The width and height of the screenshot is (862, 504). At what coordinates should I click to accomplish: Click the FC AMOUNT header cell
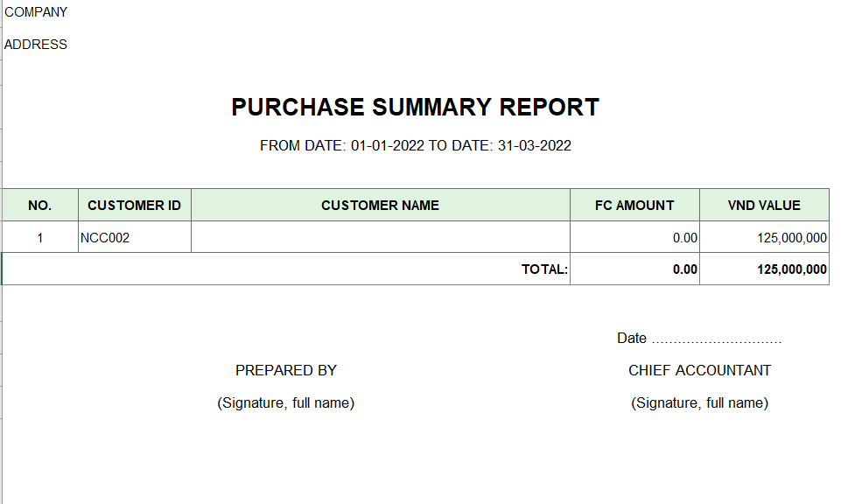635,205
